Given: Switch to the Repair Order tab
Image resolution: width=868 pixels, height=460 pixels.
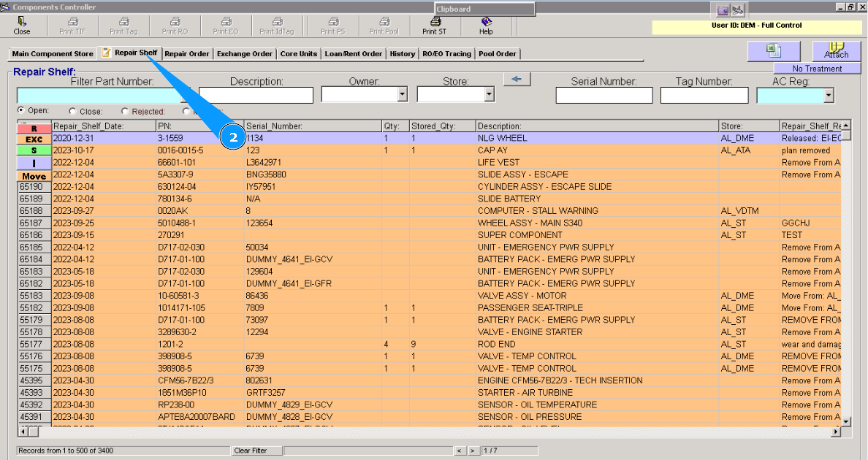Looking at the screenshot, I should pos(187,54).
